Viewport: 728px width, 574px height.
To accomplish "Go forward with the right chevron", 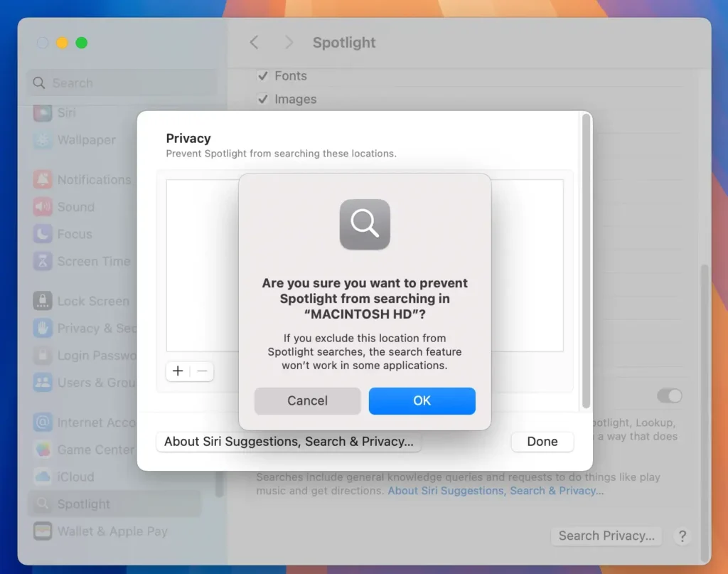I will tap(289, 43).
